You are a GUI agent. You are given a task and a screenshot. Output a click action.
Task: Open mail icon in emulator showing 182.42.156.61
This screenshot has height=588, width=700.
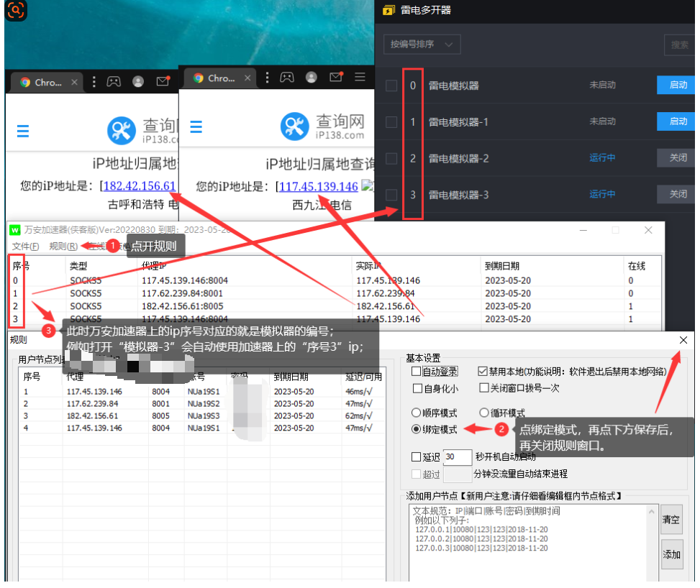(x=163, y=81)
